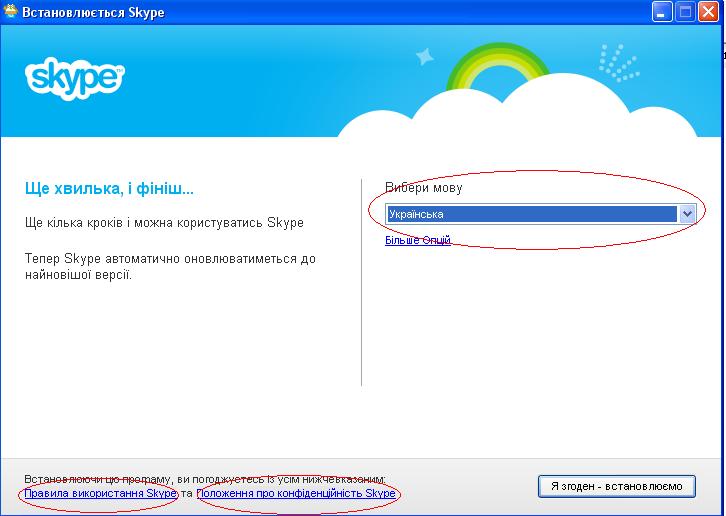This screenshot has height=516, width=726.
Task: Click the disabled maximize window button
Action: click(685, 12)
